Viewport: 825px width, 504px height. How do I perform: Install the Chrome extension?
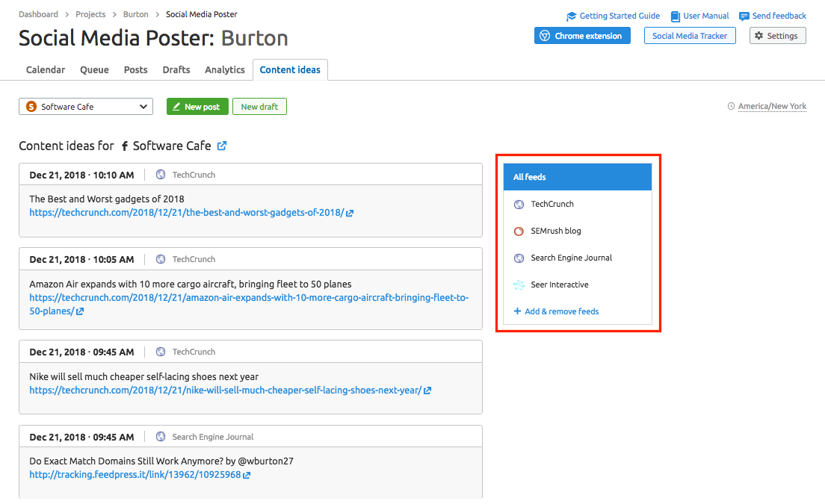pyautogui.click(x=582, y=36)
